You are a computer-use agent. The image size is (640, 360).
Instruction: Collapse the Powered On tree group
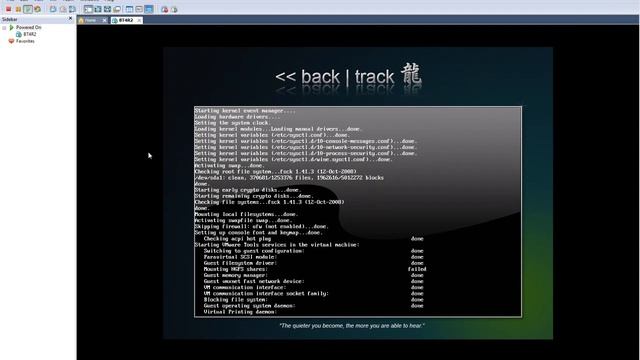[x=4, y=28]
